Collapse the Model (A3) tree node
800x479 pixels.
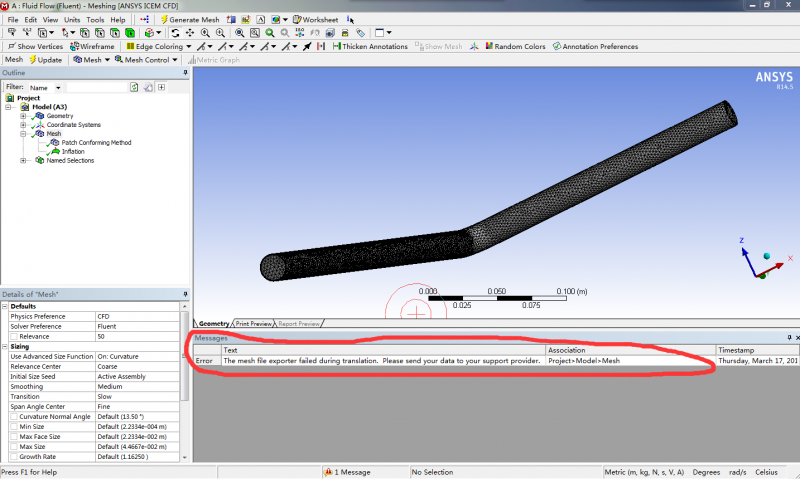point(8,107)
